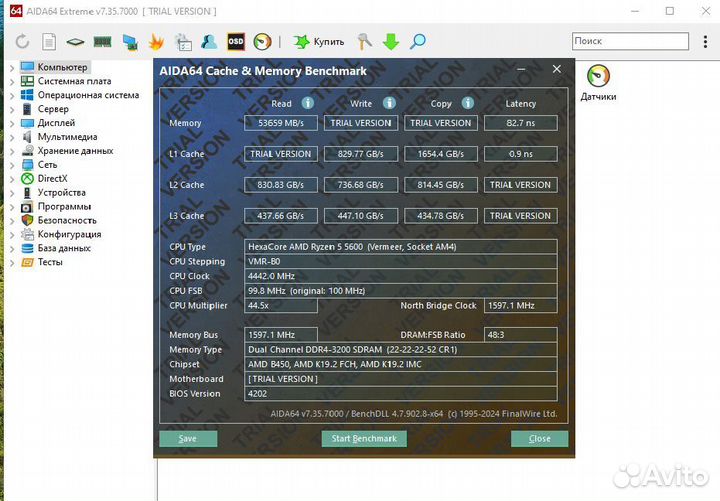
Task: Expand the Компьютер tree node
Action: (12, 67)
